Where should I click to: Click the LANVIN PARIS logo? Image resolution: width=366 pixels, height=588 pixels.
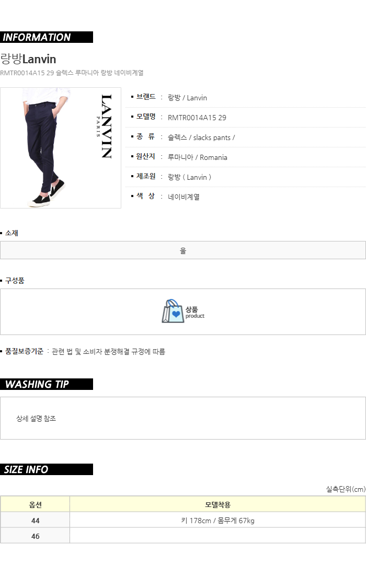click(105, 126)
